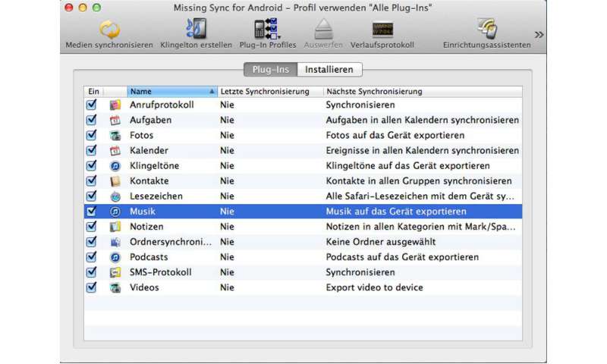This screenshot has width=607, height=364.
Task: Click the Fotos plug-in icon
Action: 115,136
